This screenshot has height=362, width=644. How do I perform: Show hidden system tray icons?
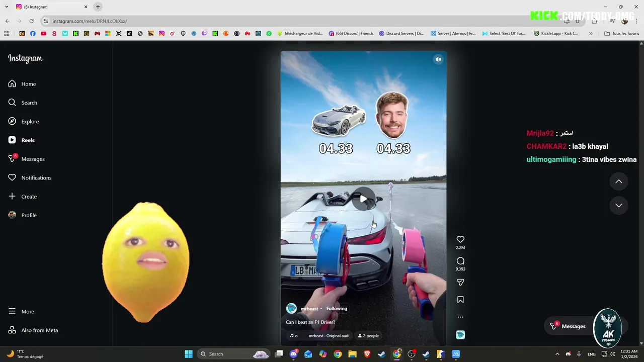557,354
